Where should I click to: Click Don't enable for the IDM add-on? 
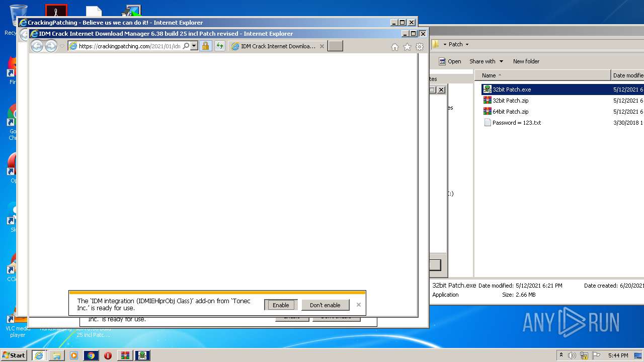pos(325,305)
